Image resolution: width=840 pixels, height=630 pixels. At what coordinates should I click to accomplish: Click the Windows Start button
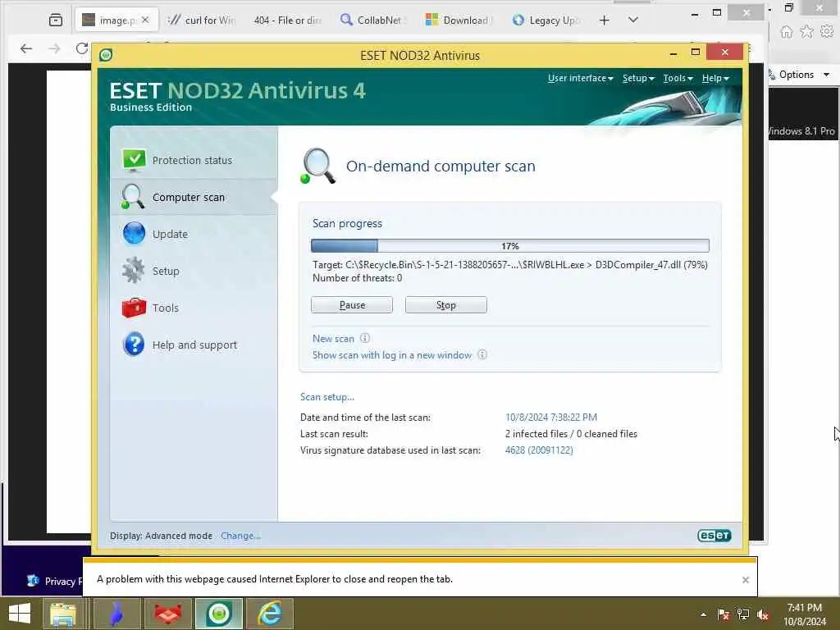click(x=20, y=614)
